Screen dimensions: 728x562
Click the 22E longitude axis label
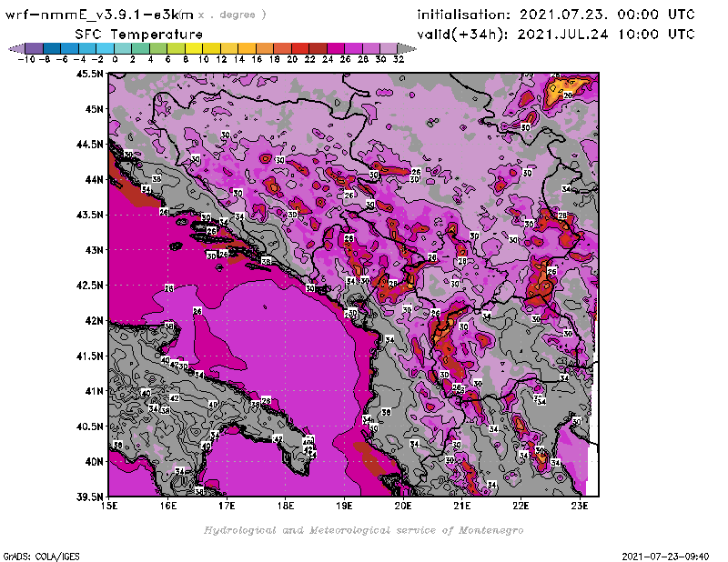click(521, 506)
